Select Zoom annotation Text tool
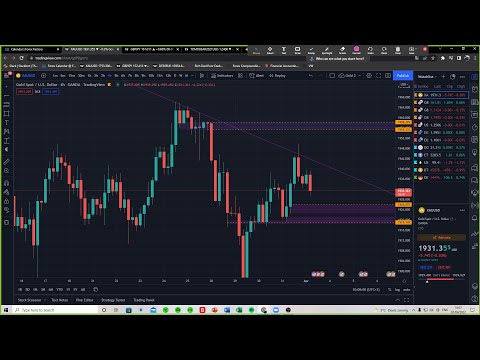This screenshot has height=360, width=480. click(x=284, y=50)
